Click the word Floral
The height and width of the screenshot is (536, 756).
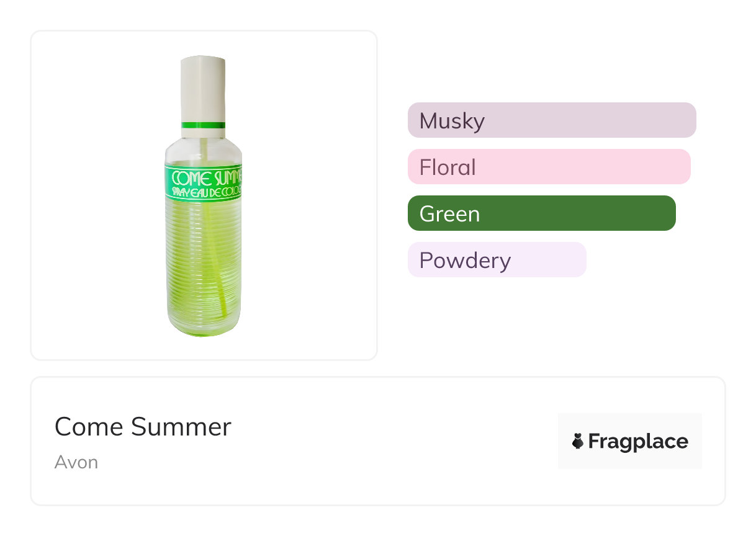point(447,167)
